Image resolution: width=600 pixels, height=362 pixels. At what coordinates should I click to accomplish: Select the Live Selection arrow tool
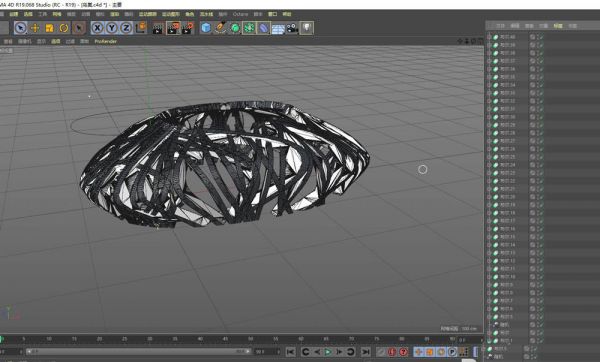(x=20, y=28)
